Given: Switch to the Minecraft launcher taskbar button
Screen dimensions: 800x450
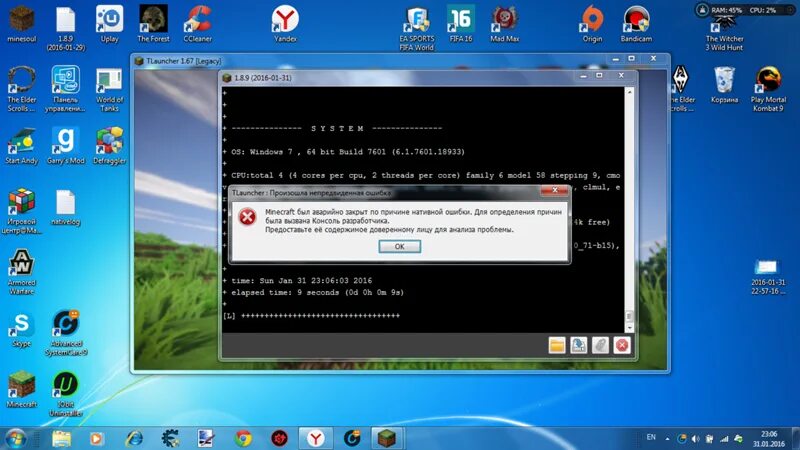Looking at the screenshot, I should click(x=387, y=438).
